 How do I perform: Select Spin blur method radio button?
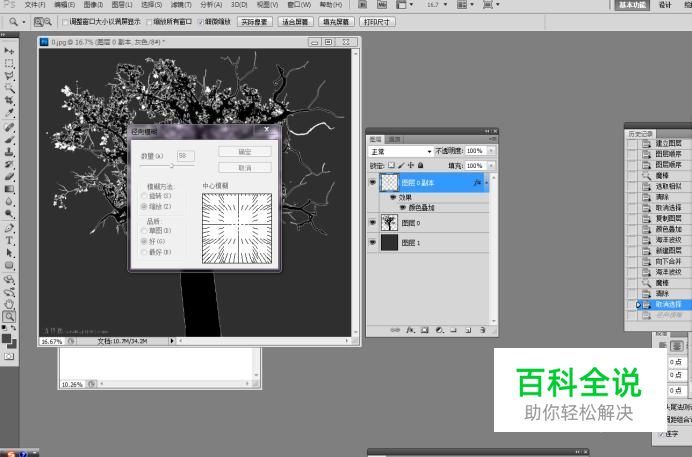coord(144,196)
